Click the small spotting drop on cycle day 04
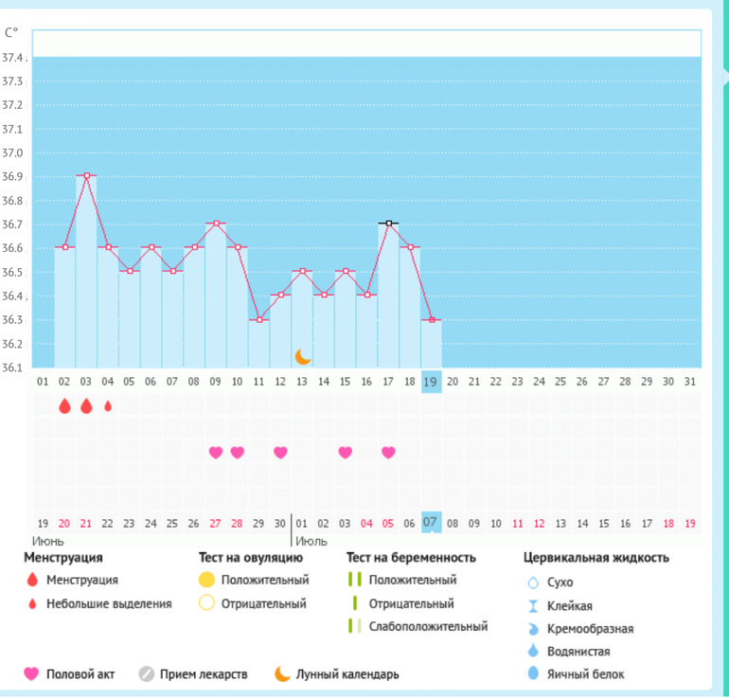This screenshot has width=729, height=700. pos(108,406)
